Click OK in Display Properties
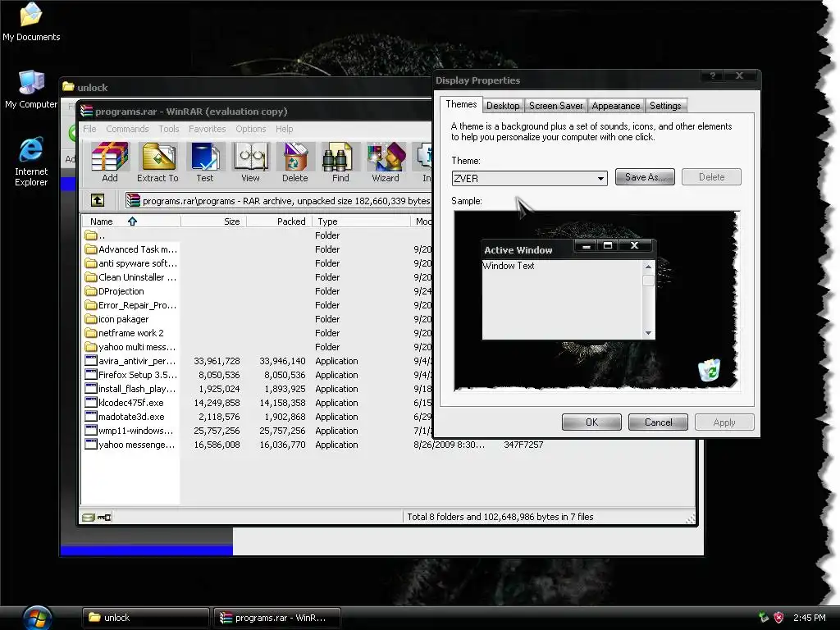This screenshot has height=630, width=840. [592, 422]
